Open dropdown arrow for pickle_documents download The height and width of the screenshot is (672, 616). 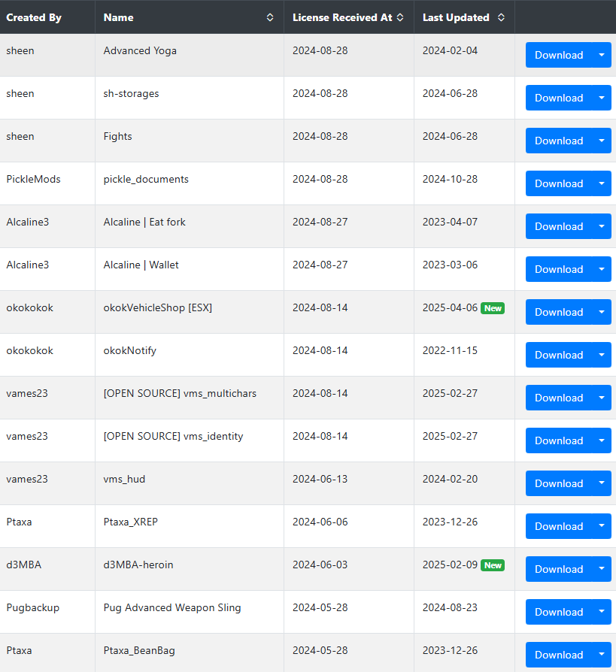coord(602,183)
